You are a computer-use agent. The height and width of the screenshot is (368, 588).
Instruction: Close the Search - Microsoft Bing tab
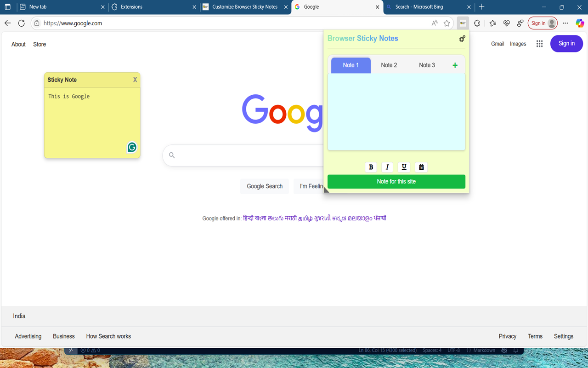tap(469, 7)
